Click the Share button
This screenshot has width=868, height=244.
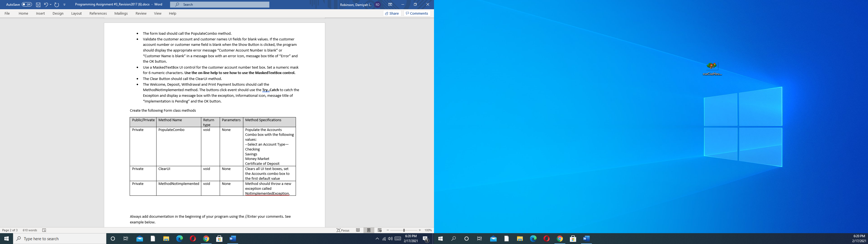click(392, 13)
